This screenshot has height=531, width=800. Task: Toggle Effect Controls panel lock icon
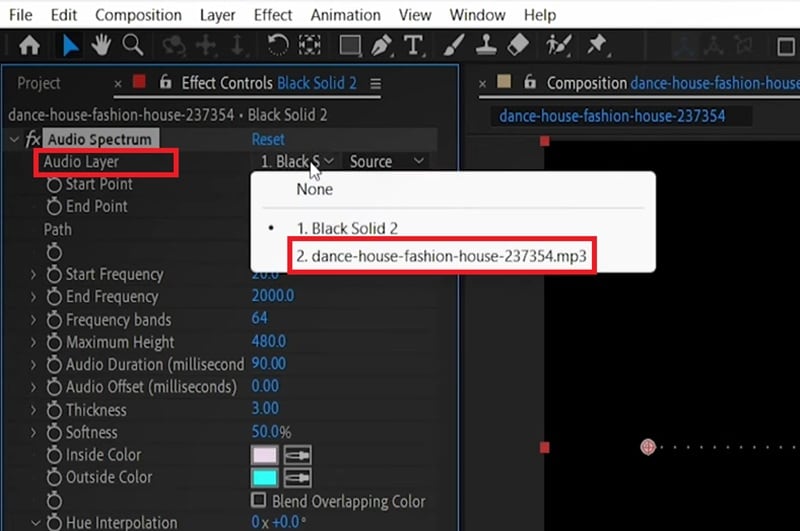pyautogui.click(x=165, y=82)
